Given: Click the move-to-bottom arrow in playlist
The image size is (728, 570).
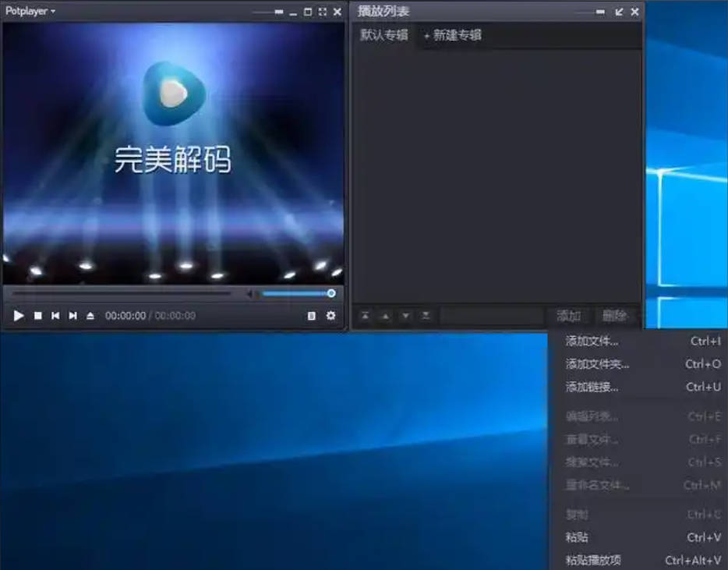Looking at the screenshot, I should pyautogui.click(x=424, y=316).
